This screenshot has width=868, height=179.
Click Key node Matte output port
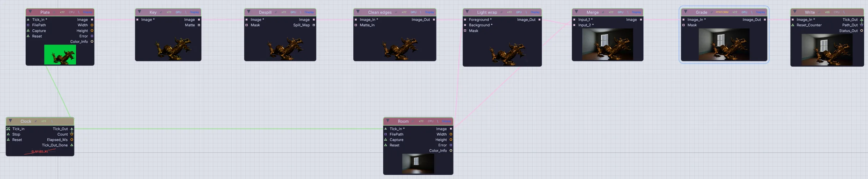point(199,25)
